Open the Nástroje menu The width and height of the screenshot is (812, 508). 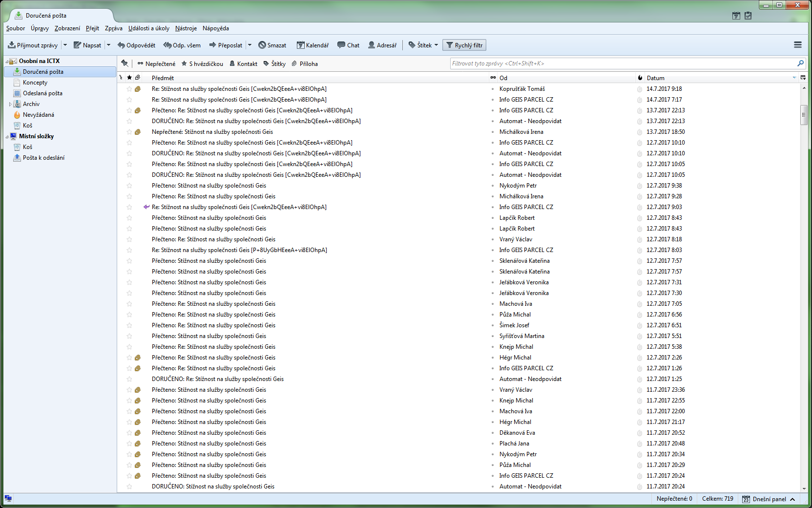[186, 28]
